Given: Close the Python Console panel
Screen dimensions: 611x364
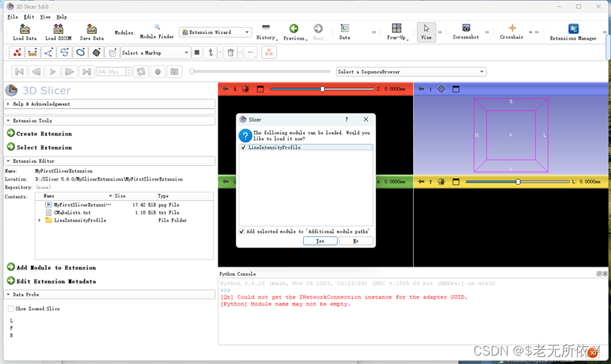Looking at the screenshot, I should pos(605,274).
